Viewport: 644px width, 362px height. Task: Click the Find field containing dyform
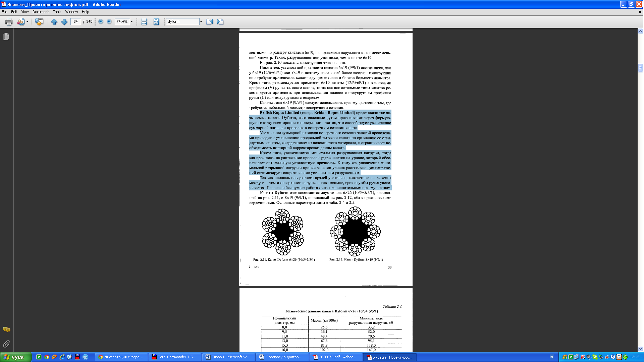(x=183, y=21)
